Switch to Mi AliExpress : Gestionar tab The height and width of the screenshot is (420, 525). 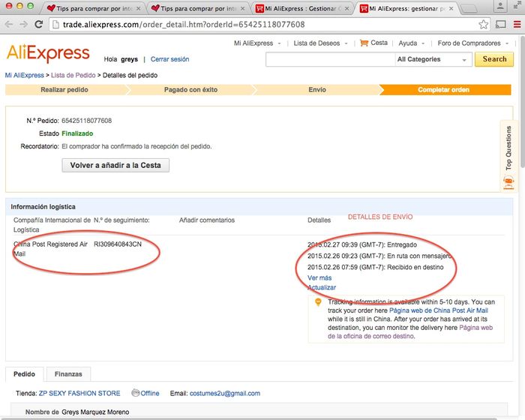coord(302,9)
